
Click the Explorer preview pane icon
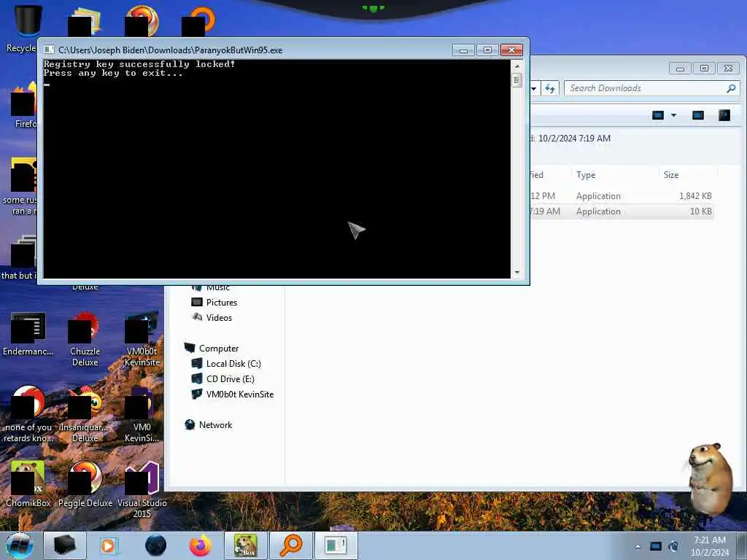pos(698,115)
